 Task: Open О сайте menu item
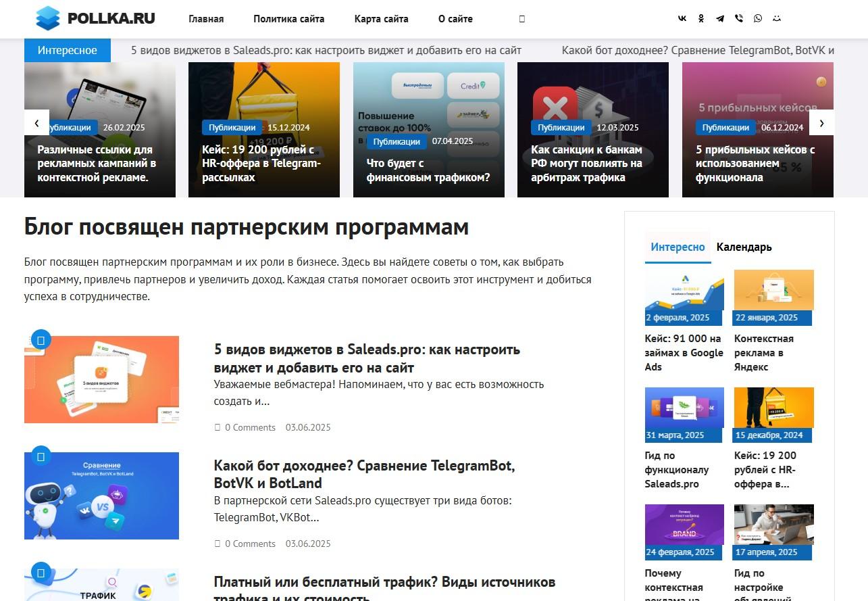click(455, 19)
